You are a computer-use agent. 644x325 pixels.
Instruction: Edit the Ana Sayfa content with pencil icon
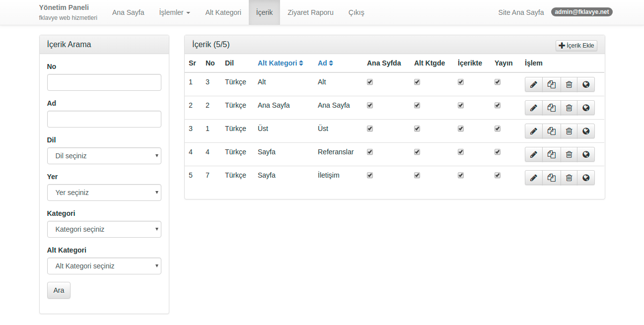tap(534, 108)
